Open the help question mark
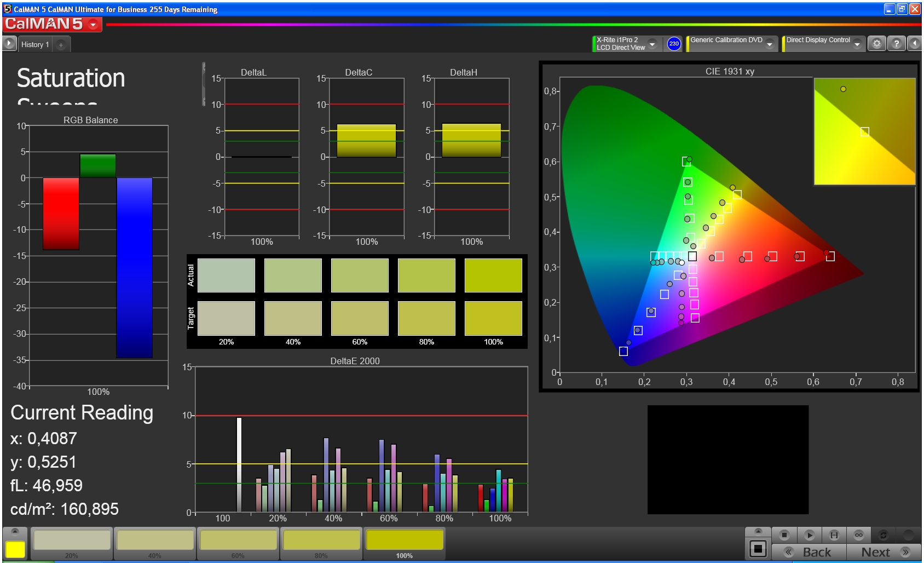The image size is (924, 563). [896, 44]
